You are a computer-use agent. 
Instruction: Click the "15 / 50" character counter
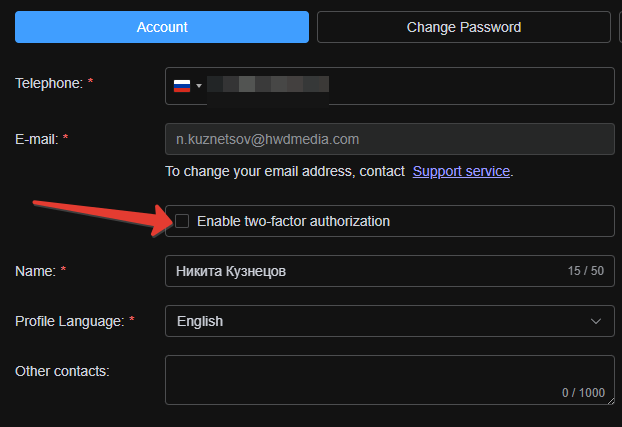586,271
